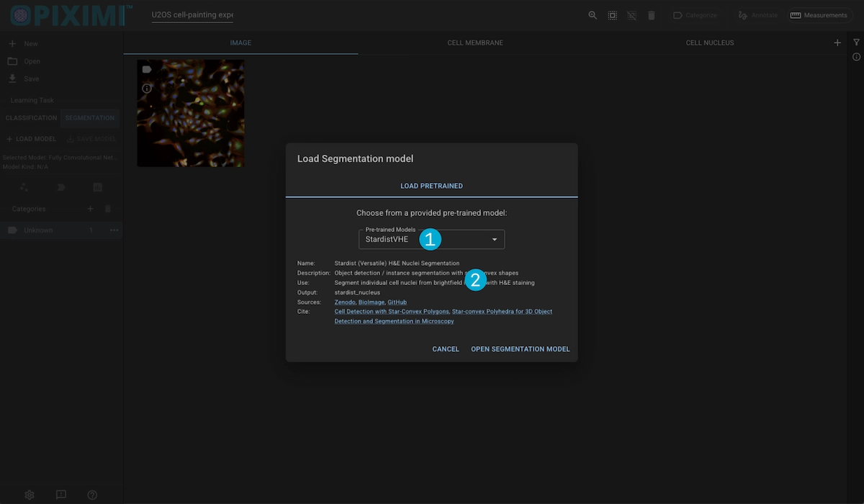Open the Zenodo source link
The image size is (864, 504).
[x=344, y=302]
